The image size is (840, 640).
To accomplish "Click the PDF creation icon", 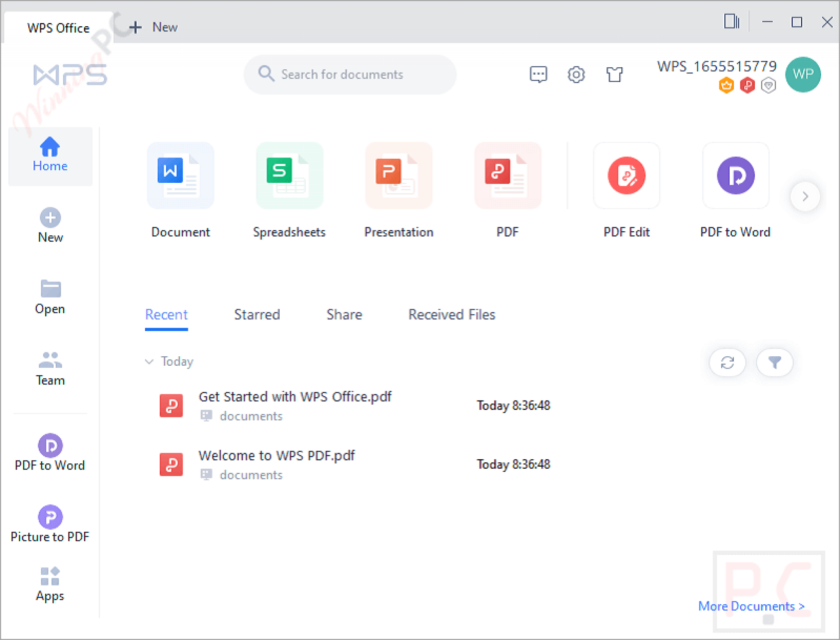I will (507, 175).
